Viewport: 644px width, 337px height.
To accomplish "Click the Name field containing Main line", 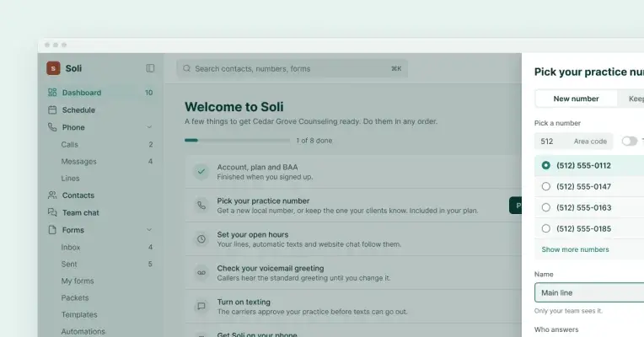I will click(x=589, y=292).
